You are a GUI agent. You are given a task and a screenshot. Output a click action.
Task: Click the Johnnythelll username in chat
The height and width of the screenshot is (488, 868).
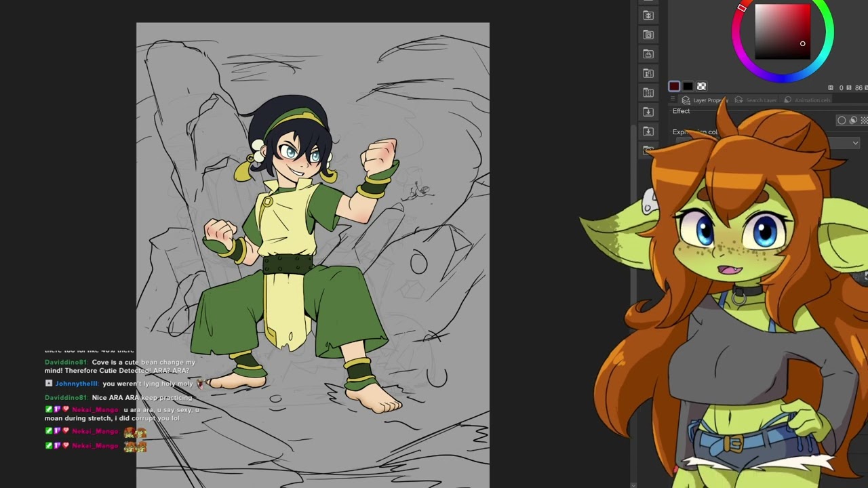point(76,384)
